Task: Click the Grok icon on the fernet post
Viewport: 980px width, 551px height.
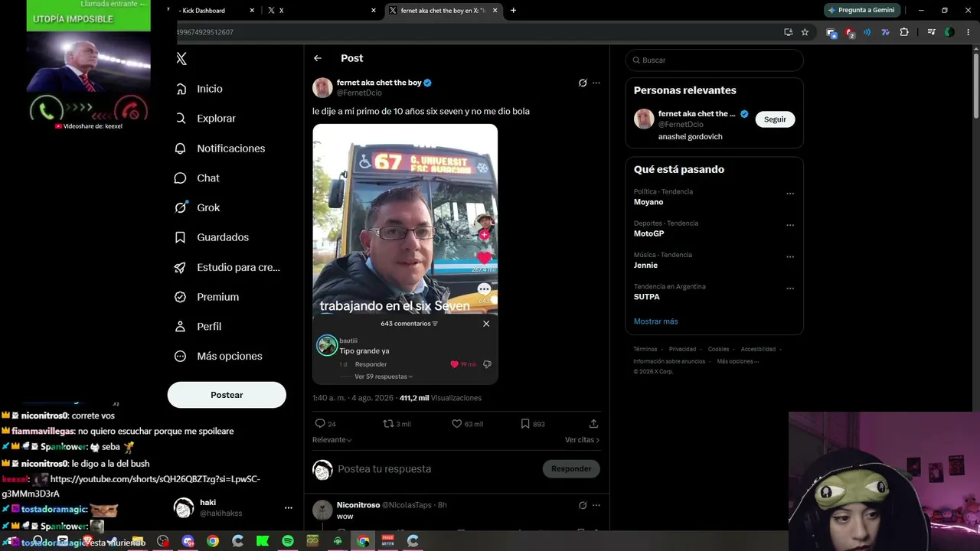Action: click(x=583, y=83)
